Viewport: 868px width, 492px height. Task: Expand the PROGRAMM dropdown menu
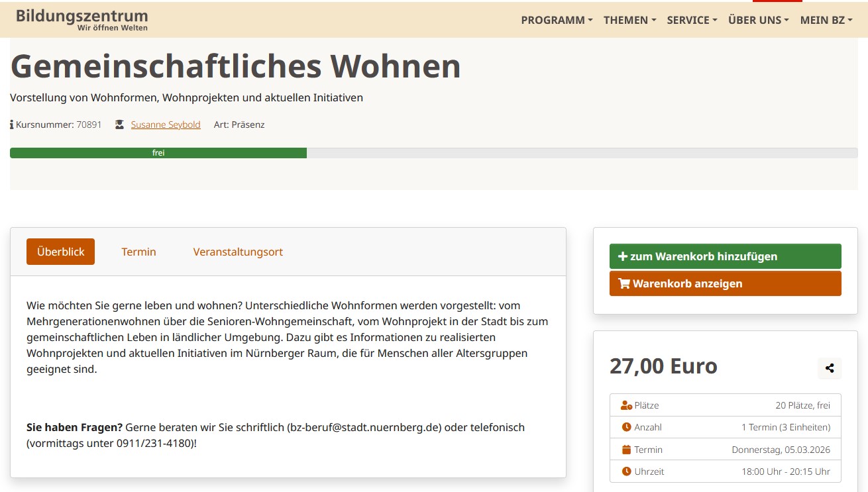tap(557, 20)
